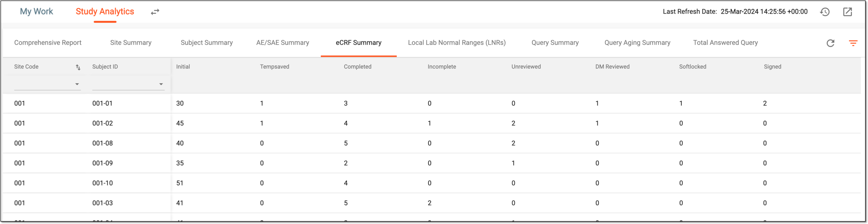Click Completed value 2 for 001-09
Image resolution: width=868 pixels, height=224 pixels.
pos(346,163)
